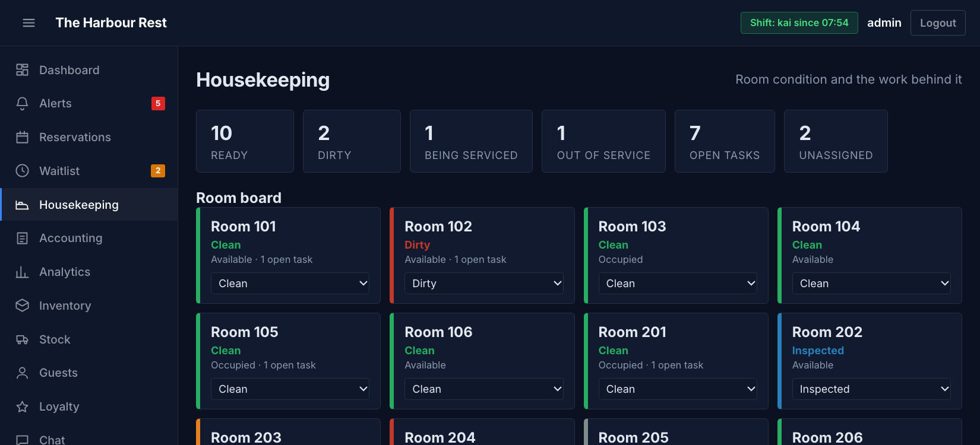
Task: Click the Room 202 heading
Action: click(x=827, y=332)
